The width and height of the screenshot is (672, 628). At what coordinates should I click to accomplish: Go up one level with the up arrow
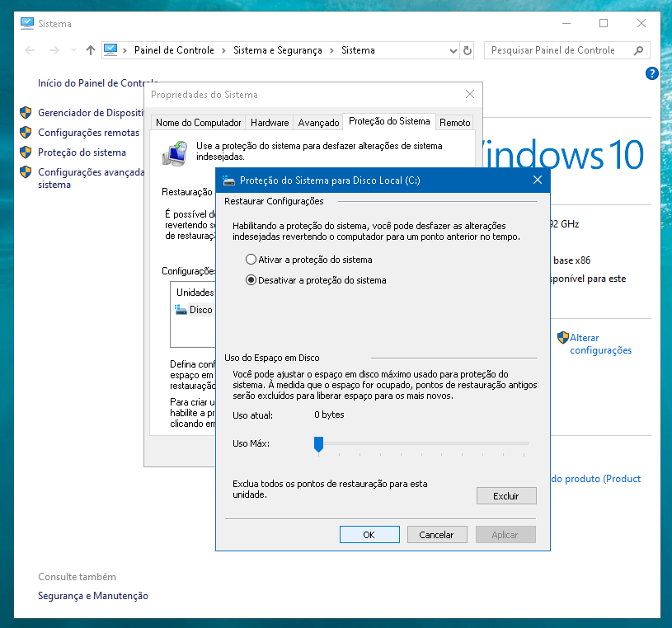click(x=91, y=50)
